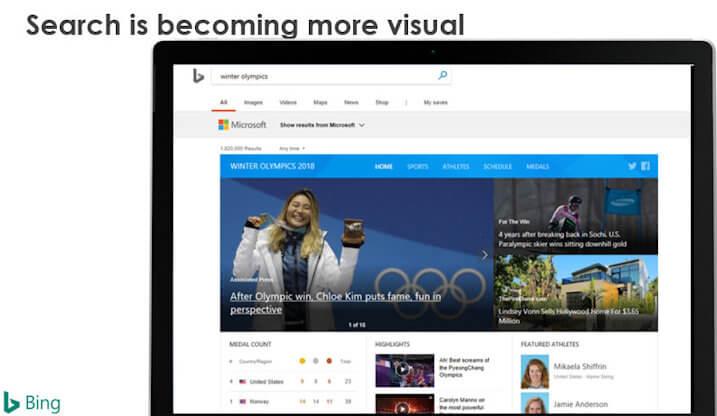Viewport: 717px width, 416px height.
Task: Click the Facebook icon in Olympics banner
Action: click(646, 166)
